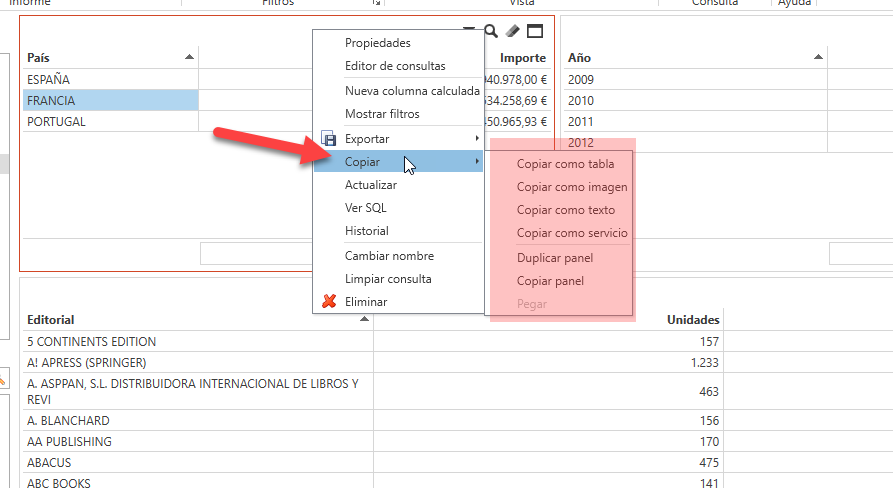The image size is (893, 488).
Task: Sort the Año column using its arrow
Action: click(818, 58)
